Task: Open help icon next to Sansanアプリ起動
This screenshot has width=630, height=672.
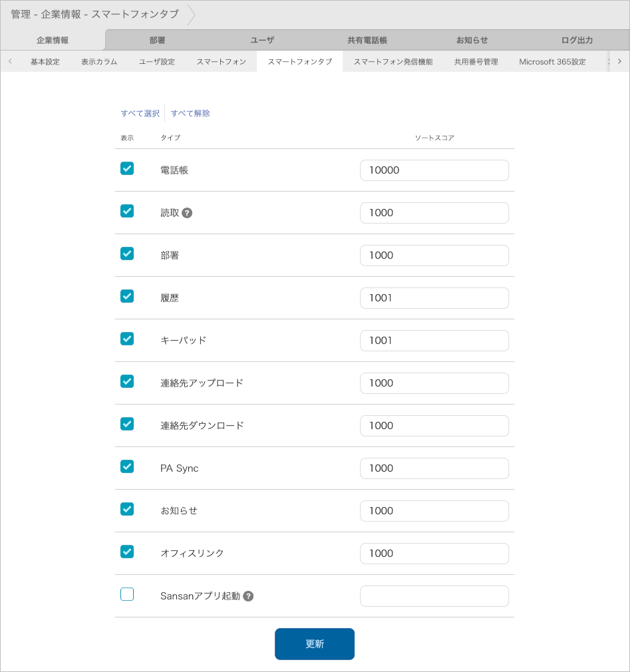Action: point(248,596)
